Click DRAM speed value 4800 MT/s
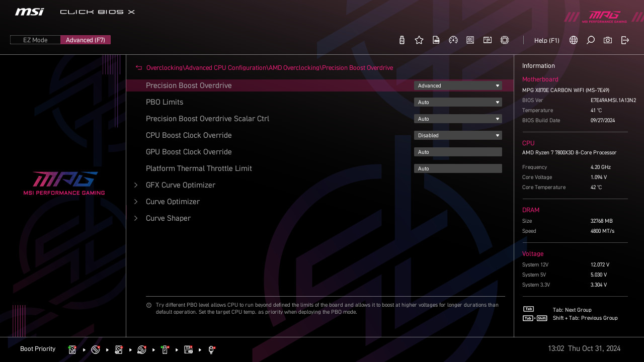 pyautogui.click(x=602, y=231)
